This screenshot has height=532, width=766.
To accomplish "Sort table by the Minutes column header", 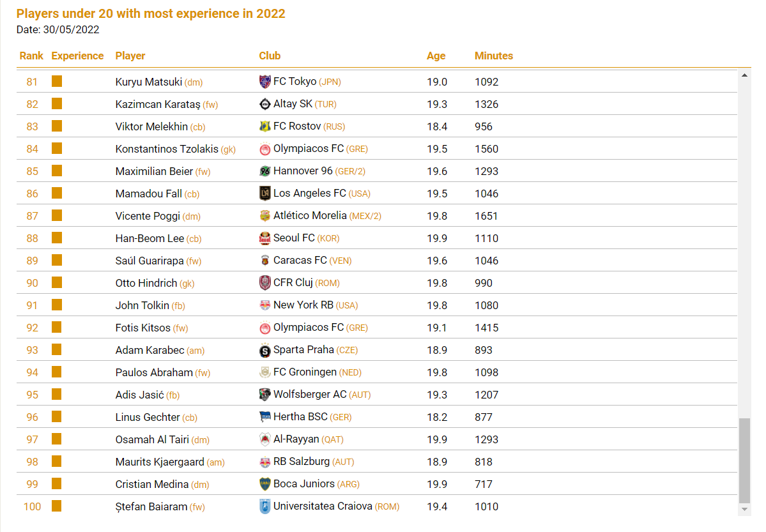I will (x=493, y=56).
